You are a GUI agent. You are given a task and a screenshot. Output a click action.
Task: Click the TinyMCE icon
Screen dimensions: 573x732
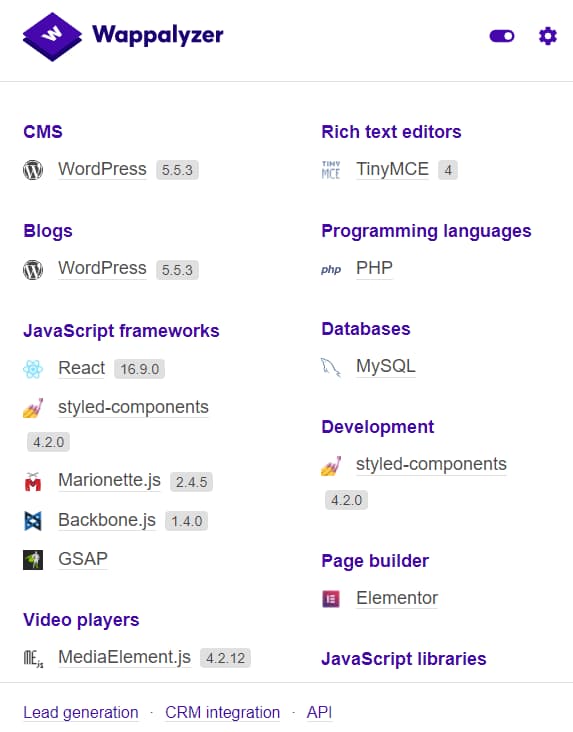[331, 170]
